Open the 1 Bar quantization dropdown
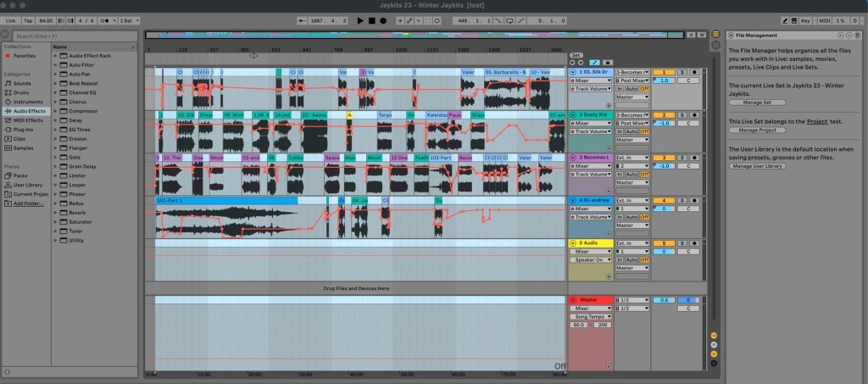The width and height of the screenshot is (868, 384). point(126,19)
